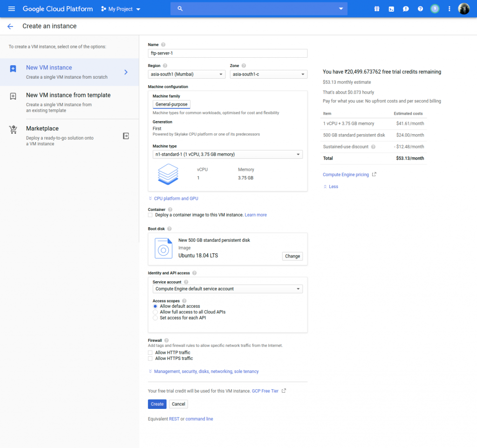Expand the search bar dropdown arrow
Viewport: 477px width, 448px height.
pyautogui.click(x=341, y=9)
